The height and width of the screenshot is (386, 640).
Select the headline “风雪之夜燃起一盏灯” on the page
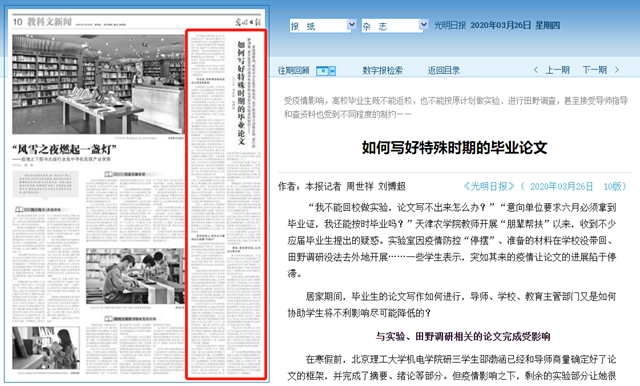click(x=64, y=149)
